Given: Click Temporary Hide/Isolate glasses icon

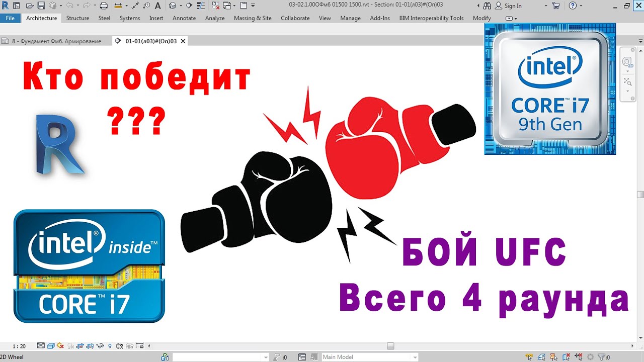Looking at the screenshot, I should pyautogui.click(x=100, y=346).
